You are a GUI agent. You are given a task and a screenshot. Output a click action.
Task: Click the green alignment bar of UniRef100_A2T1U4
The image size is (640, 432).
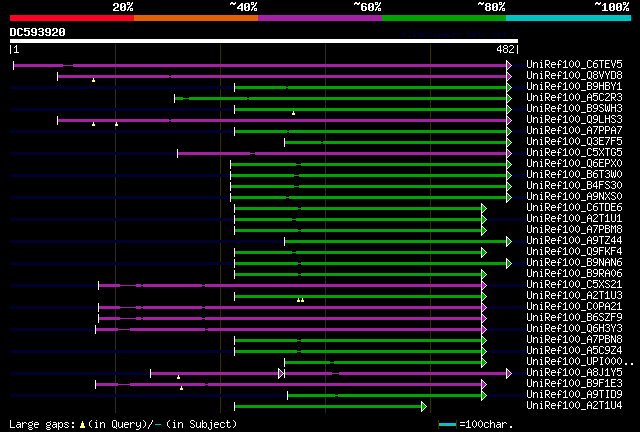pos(329,407)
